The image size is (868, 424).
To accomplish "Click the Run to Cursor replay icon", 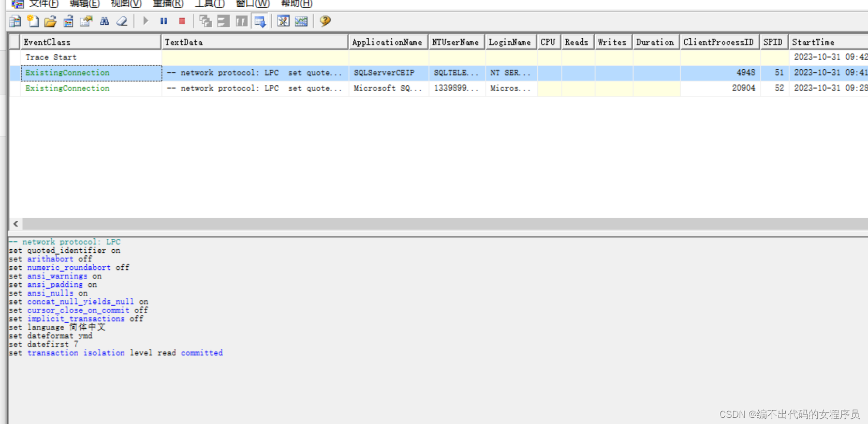I will 224,21.
